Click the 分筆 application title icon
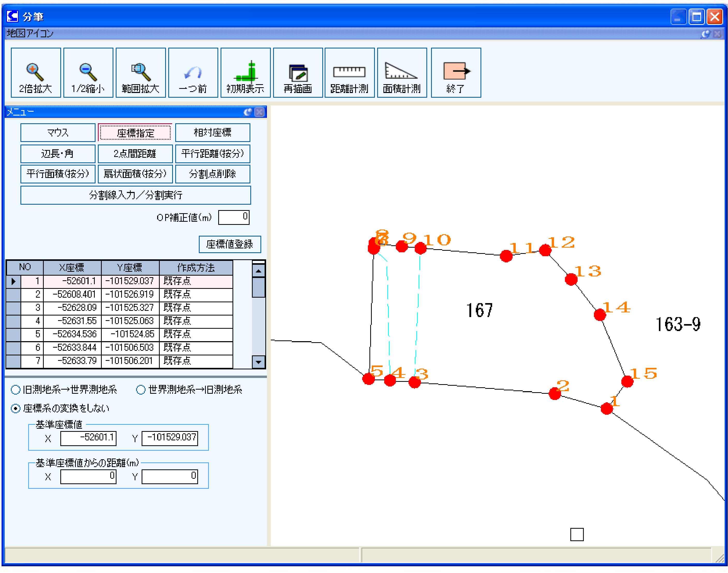728x573 pixels. pyautogui.click(x=12, y=16)
